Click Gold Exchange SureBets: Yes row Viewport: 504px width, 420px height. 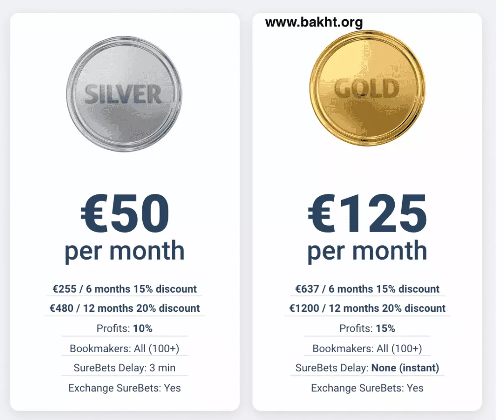367,388
